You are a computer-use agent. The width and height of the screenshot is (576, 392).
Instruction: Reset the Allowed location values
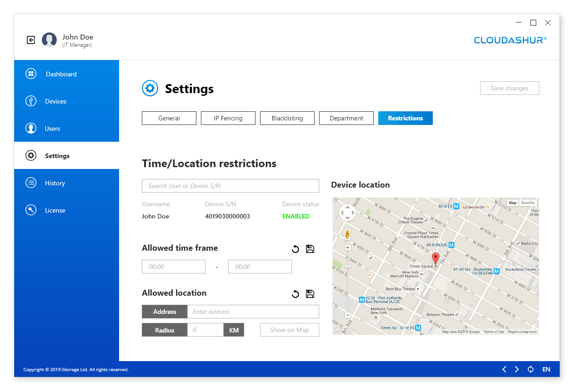tap(296, 294)
